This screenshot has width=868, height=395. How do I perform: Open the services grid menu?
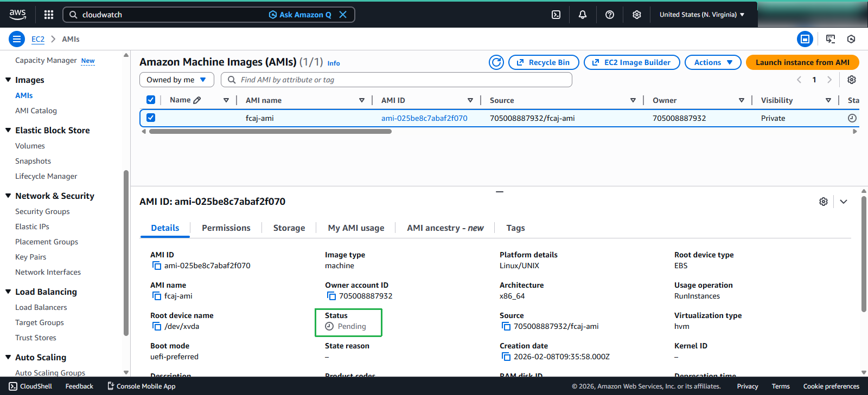(49, 15)
